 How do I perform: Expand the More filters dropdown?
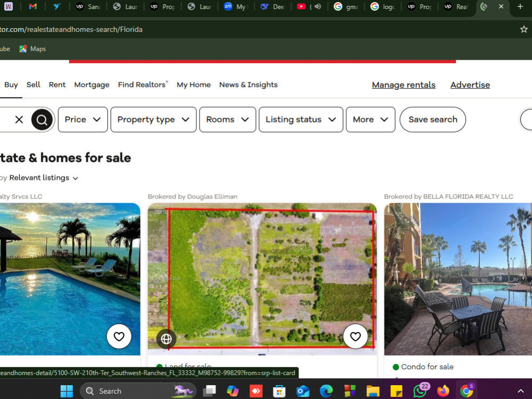[370, 119]
